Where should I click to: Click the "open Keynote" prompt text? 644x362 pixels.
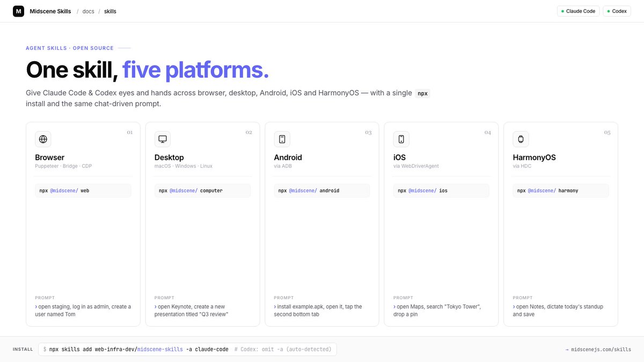pyautogui.click(x=192, y=311)
